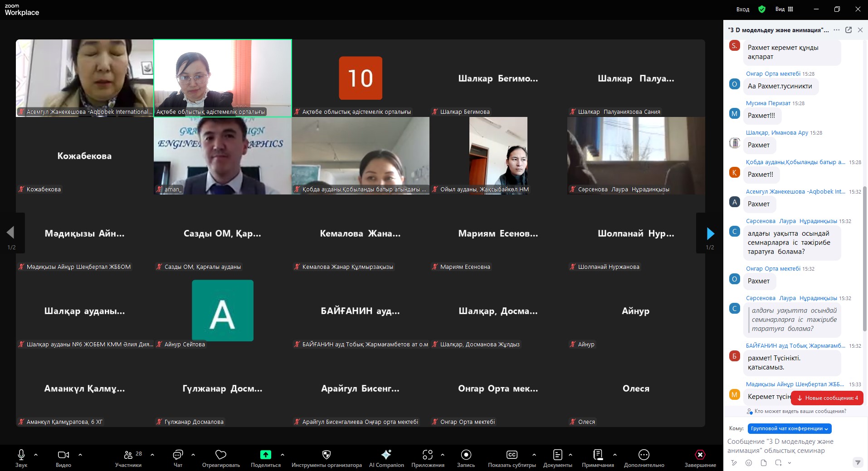Click the chat panel vertical scrollbar
The height and width of the screenshot is (471, 868).
[x=864, y=258]
